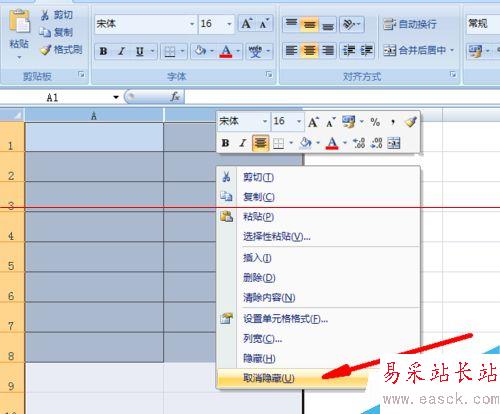This screenshot has height=414, width=500.
Task: Click the ribbon fill color bucket
Action: [x=200, y=51]
